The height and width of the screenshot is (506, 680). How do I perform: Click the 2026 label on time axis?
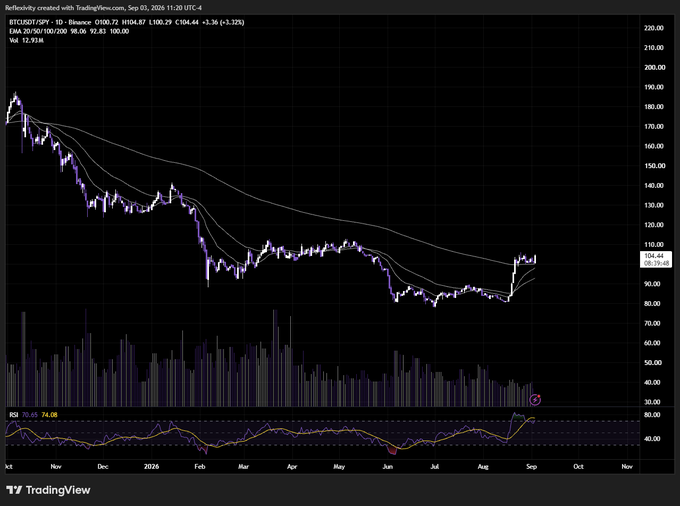pyautogui.click(x=151, y=467)
